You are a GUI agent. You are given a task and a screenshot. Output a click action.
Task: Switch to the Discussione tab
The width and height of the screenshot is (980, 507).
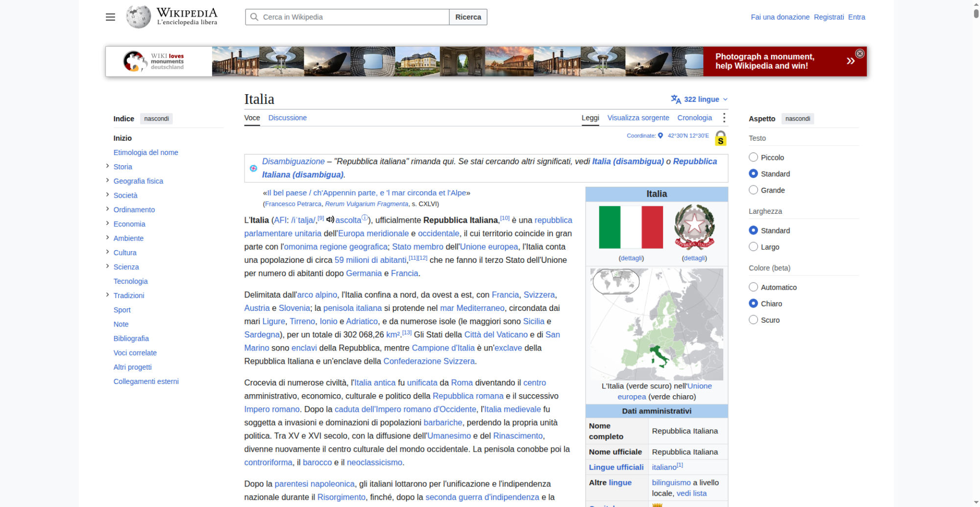click(287, 118)
